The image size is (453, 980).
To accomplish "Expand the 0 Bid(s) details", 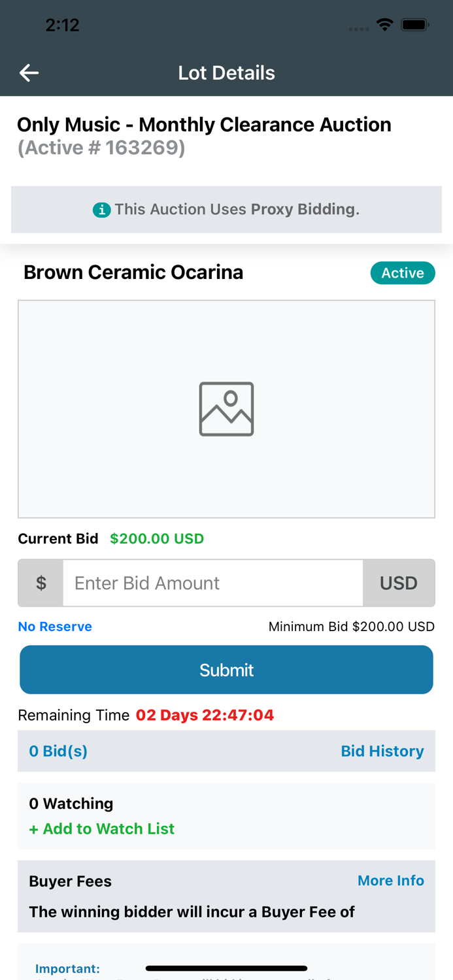I will [x=58, y=751].
